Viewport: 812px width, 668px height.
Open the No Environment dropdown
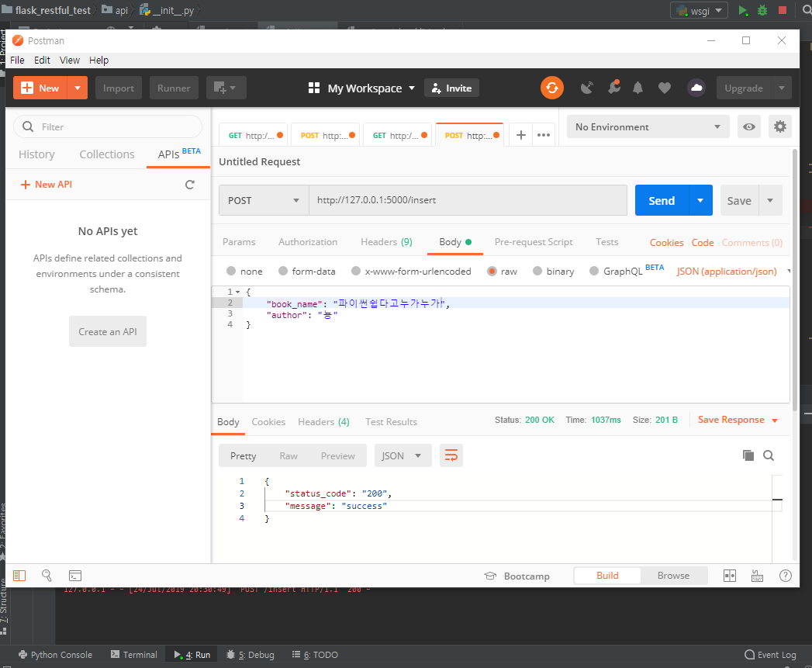648,126
